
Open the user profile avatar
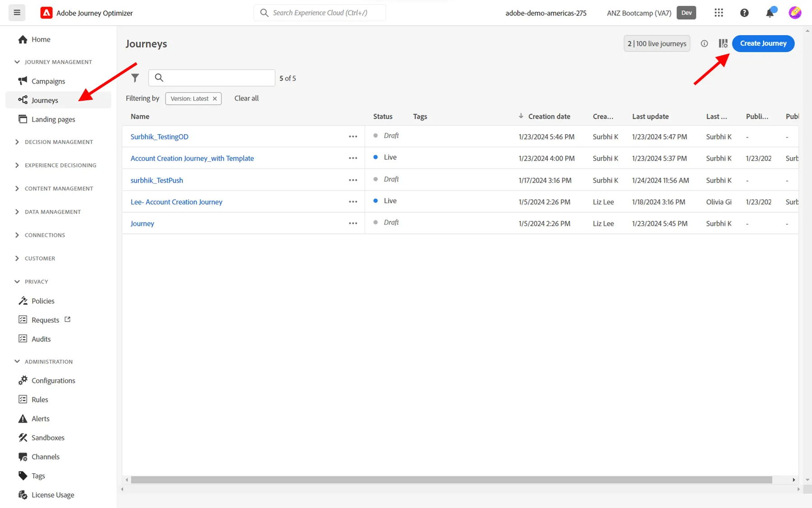tap(795, 13)
